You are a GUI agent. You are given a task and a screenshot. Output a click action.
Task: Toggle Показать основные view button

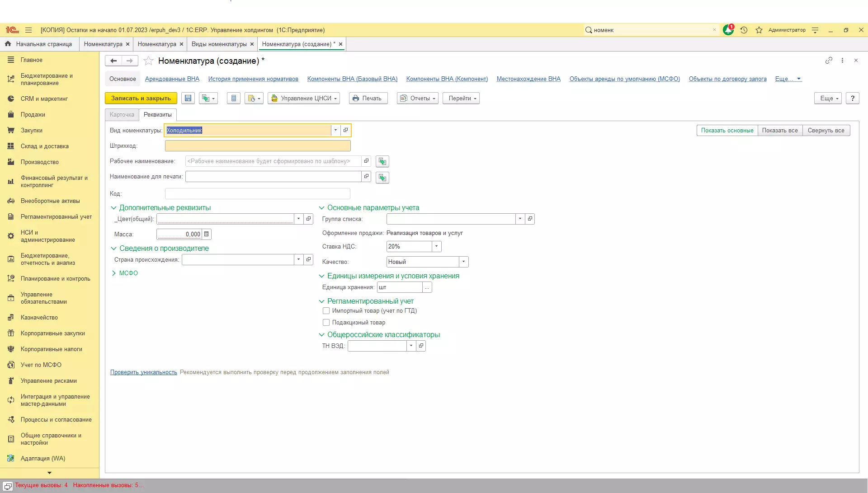tap(727, 130)
